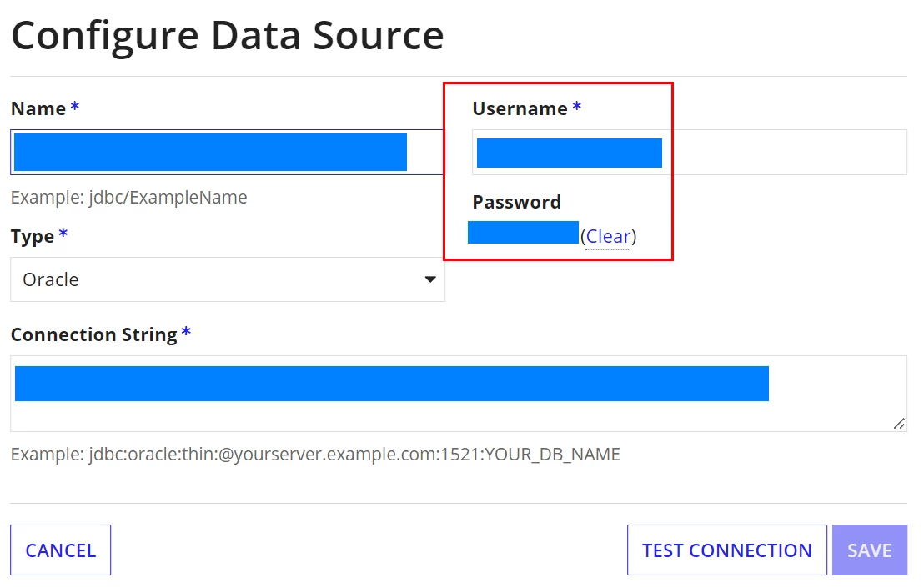Viewport: 924px width, 588px height.
Task: Click the Configure Data Source heading
Action: click(228, 36)
